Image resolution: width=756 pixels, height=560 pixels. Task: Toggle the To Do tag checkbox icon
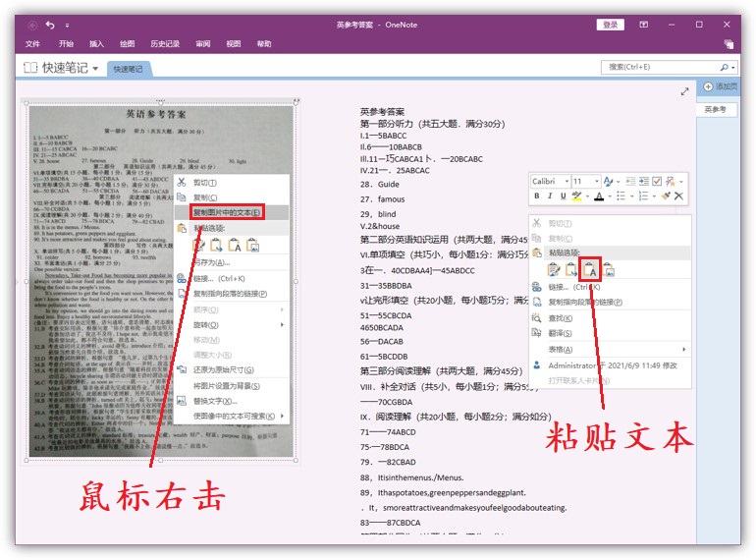point(657,182)
